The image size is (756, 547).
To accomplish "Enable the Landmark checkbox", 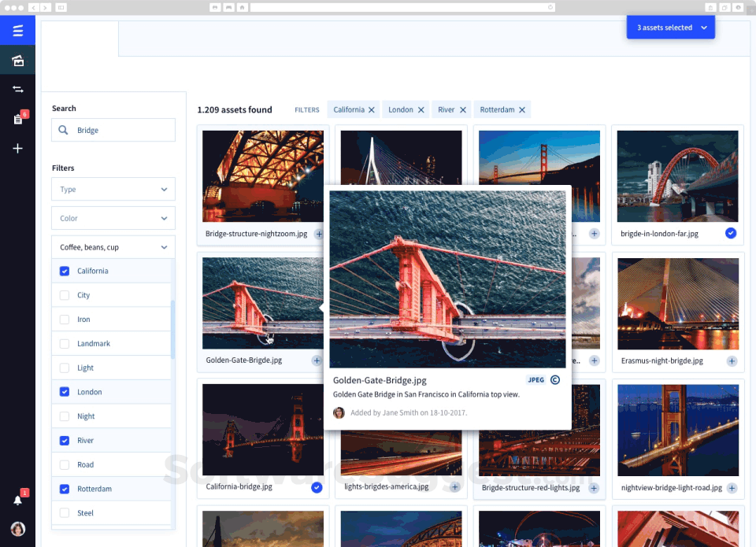I will pos(65,344).
